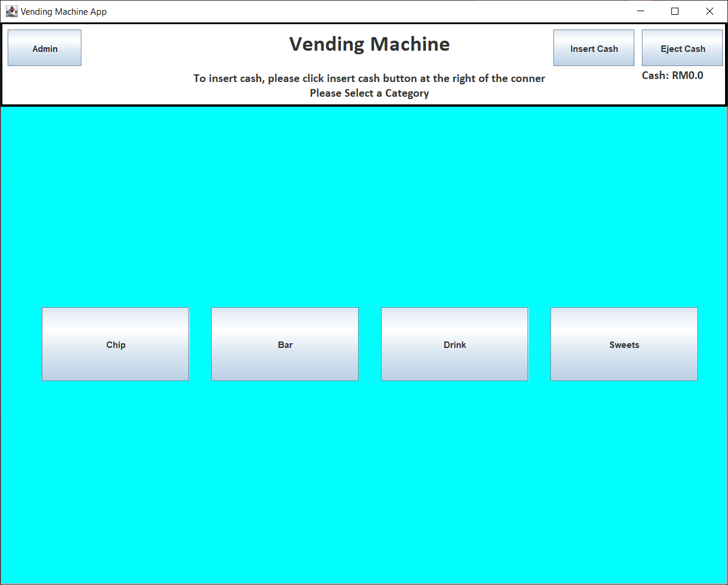Click the insert cash instruction text

(369, 78)
